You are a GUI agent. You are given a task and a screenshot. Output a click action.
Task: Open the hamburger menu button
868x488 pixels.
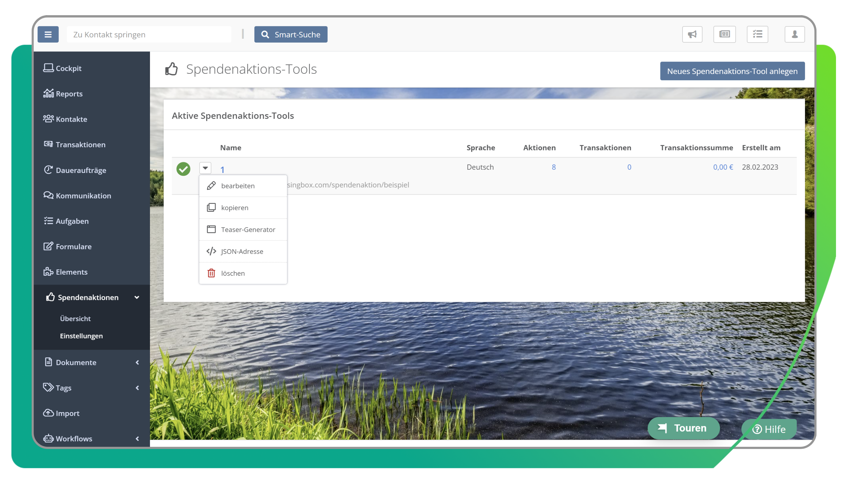tap(48, 34)
